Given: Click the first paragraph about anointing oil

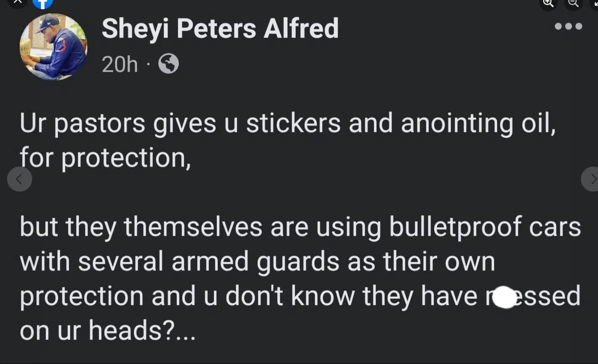Looking at the screenshot, I should (287, 123).
